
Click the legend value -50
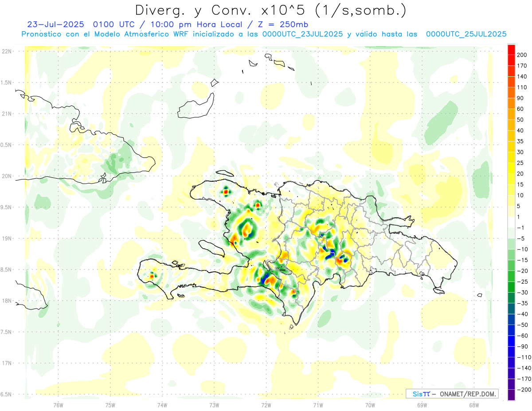tap(523, 325)
